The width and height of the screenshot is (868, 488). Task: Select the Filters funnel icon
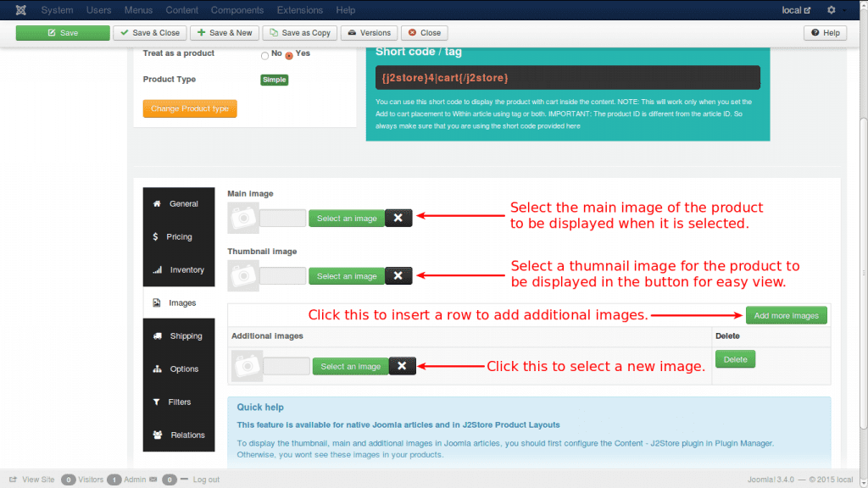pos(157,402)
